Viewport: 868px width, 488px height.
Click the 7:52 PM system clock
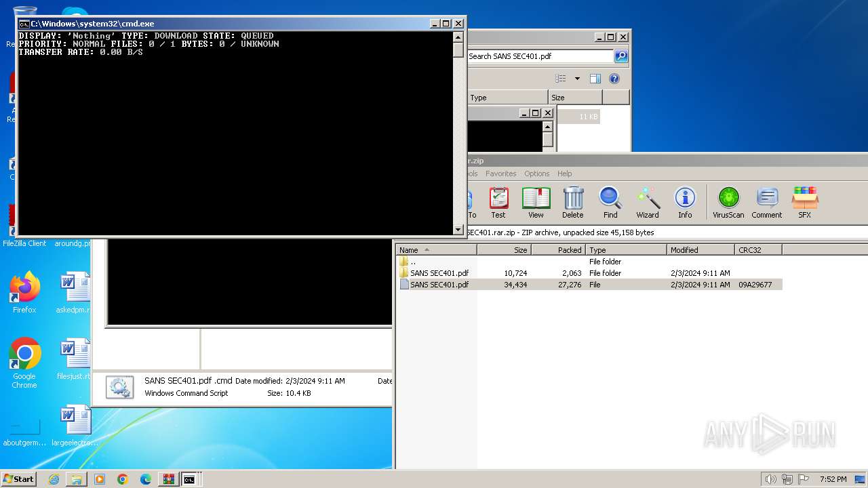(x=833, y=479)
